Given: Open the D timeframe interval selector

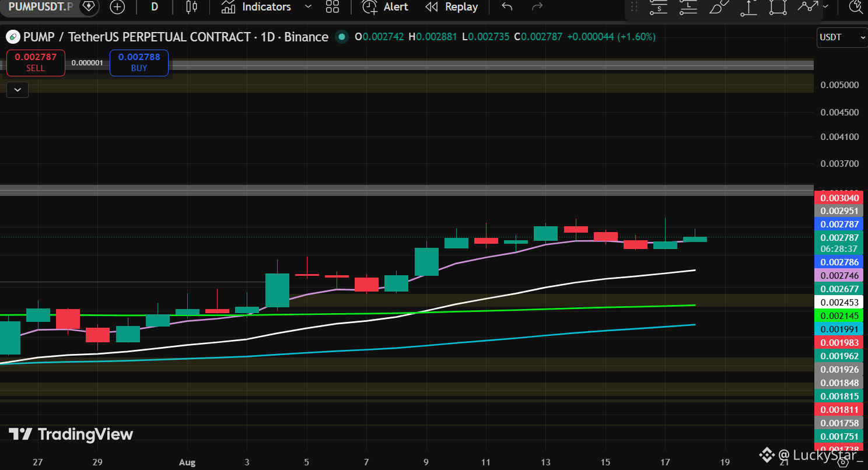Looking at the screenshot, I should pos(155,7).
